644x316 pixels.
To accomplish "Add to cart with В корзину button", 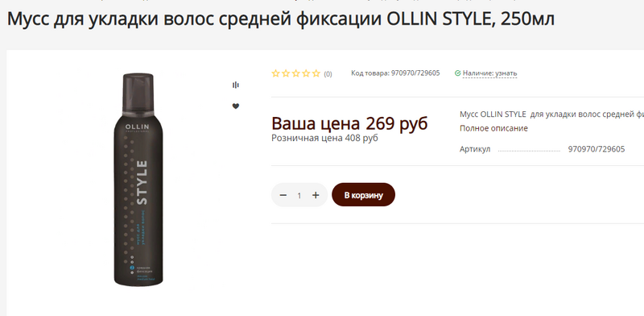I will [364, 194].
